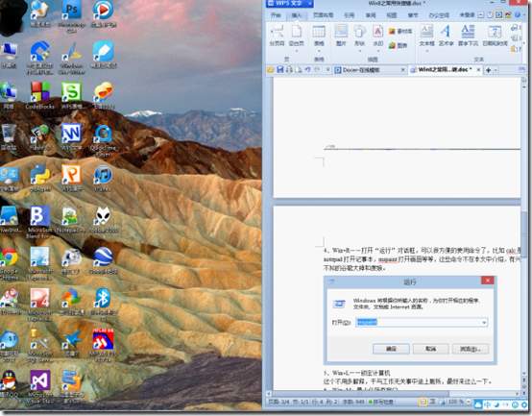
Task: Click the Print icon in quick access toolbar
Action: click(x=289, y=69)
